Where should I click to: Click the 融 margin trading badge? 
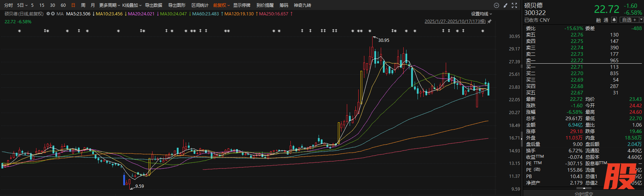[599, 20]
